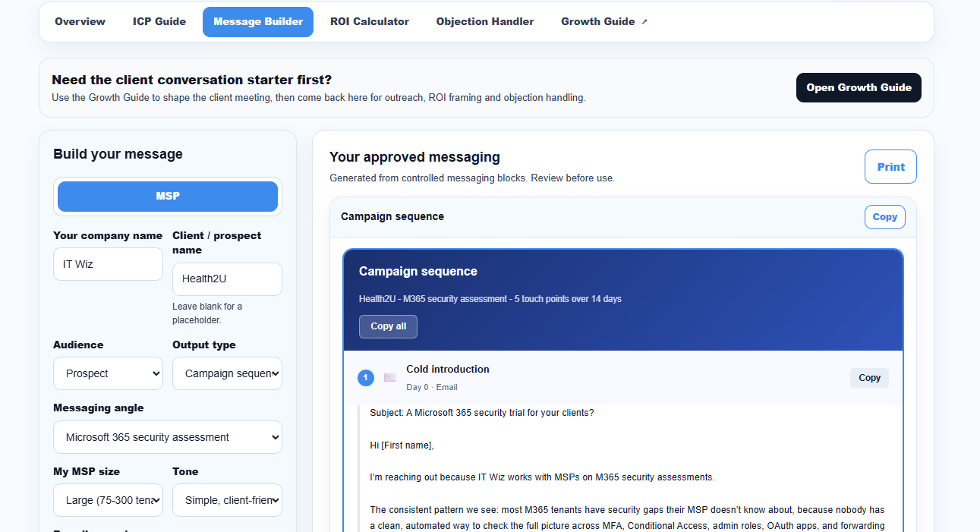
Task: Select the Message Builder tab
Action: pos(258,22)
